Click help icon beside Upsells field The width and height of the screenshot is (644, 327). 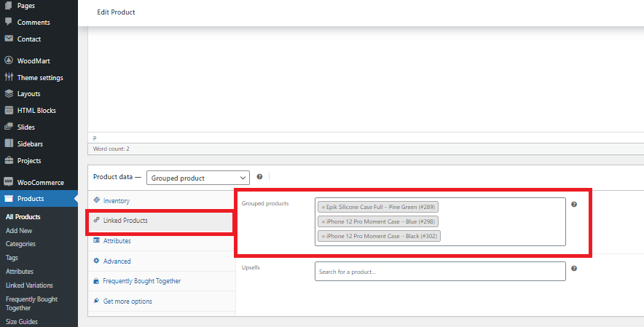[x=574, y=268]
